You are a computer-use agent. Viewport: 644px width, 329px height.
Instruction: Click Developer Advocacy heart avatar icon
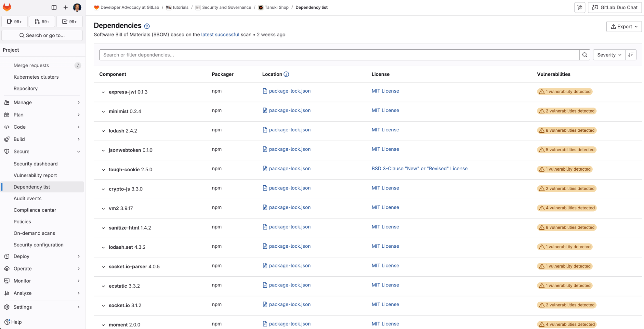pos(96,7)
